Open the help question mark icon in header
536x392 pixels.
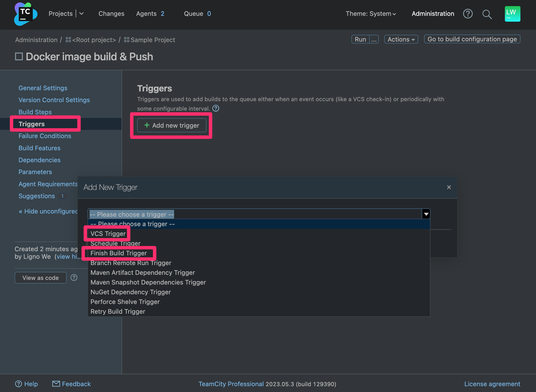(x=468, y=14)
